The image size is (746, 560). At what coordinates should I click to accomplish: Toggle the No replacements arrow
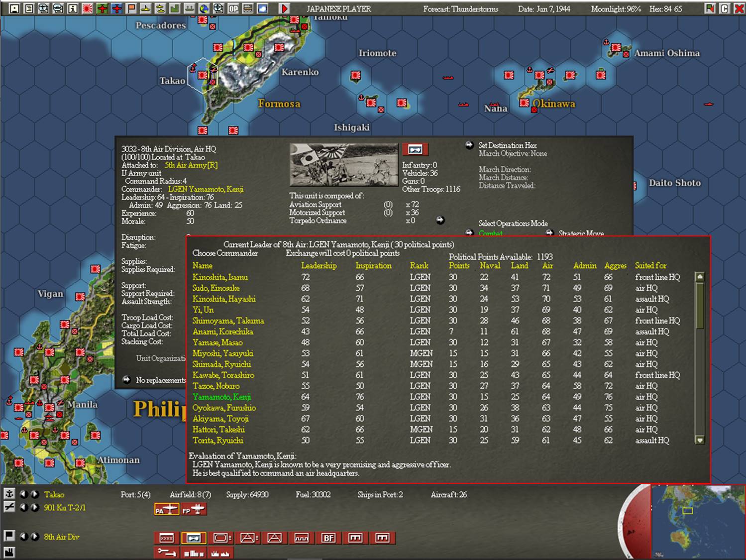coord(126,380)
